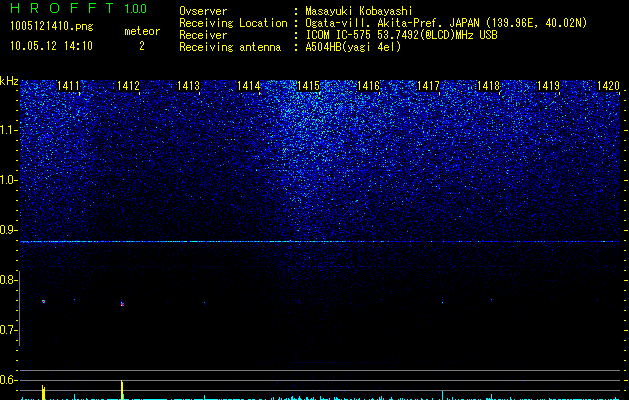
Task: Click the Receiver label
Action: point(203,35)
